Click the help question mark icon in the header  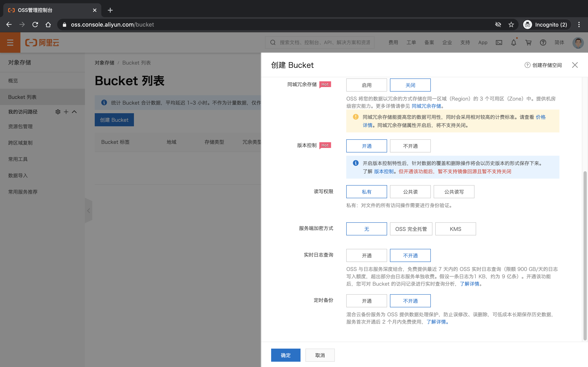[543, 43]
